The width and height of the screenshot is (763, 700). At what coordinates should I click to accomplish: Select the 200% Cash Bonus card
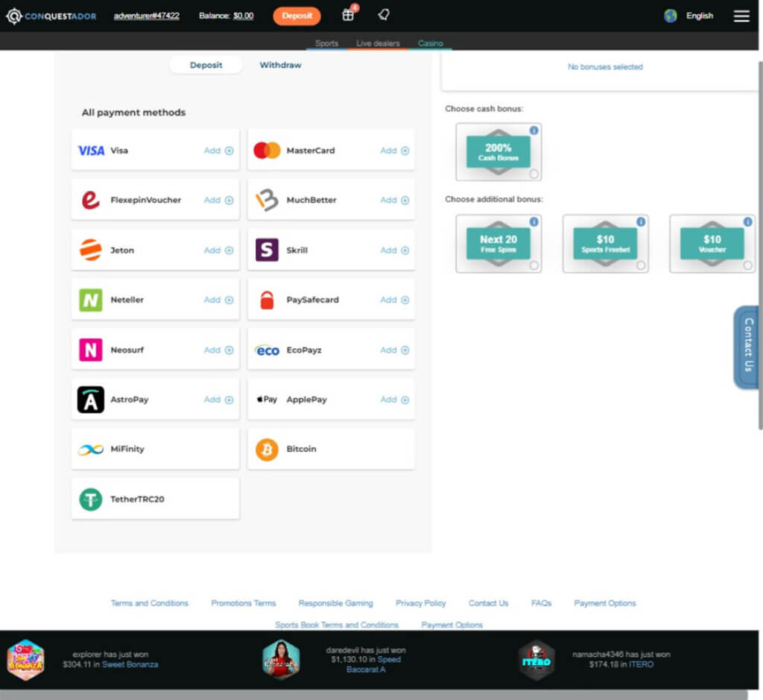click(x=498, y=152)
